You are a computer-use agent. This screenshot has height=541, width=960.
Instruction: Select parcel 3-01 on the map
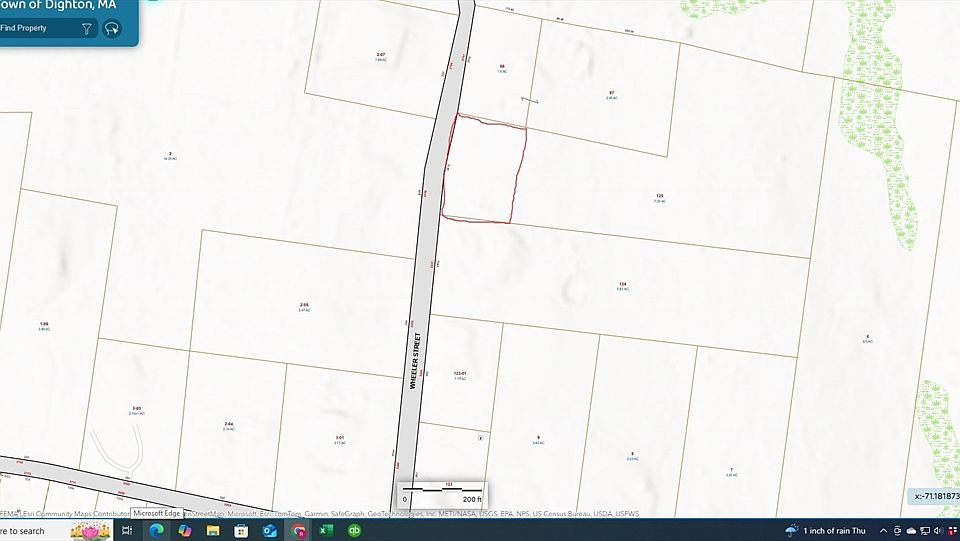pos(340,438)
